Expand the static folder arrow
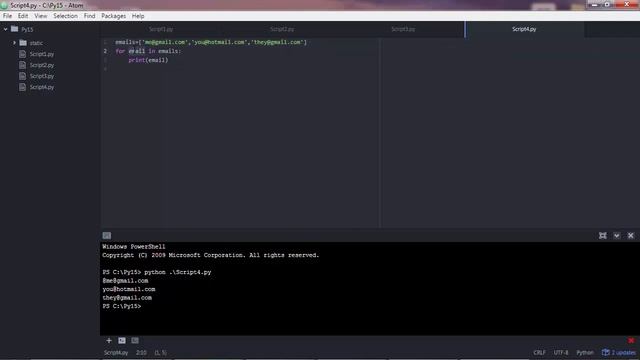This screenshot has width=640, height=360. point(14,42)
